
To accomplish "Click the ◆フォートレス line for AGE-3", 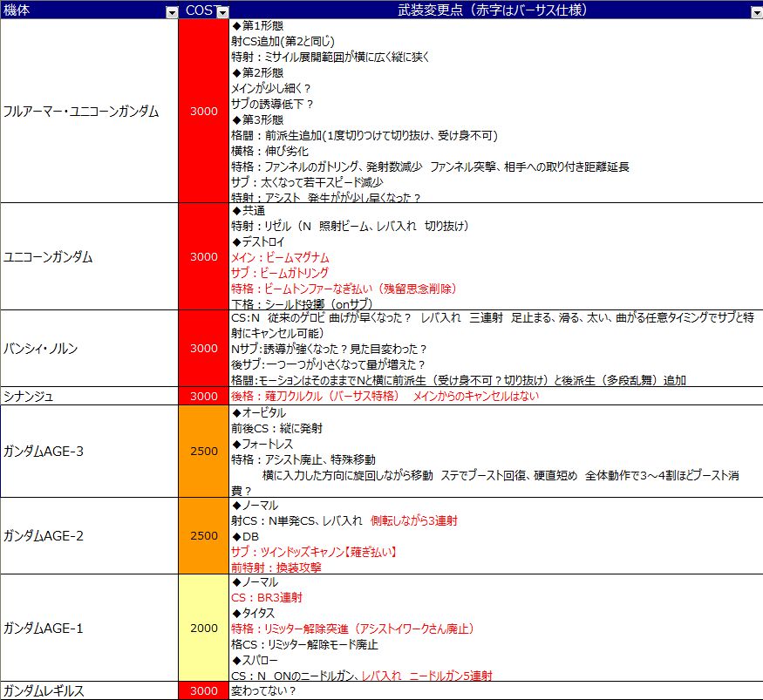I will click(262, 444).
